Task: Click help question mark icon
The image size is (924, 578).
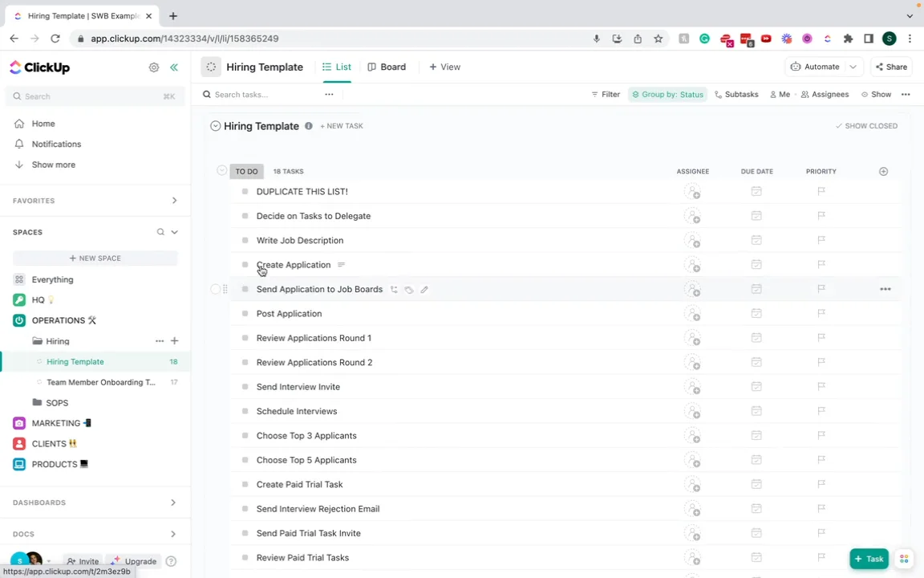Action: 171,561
